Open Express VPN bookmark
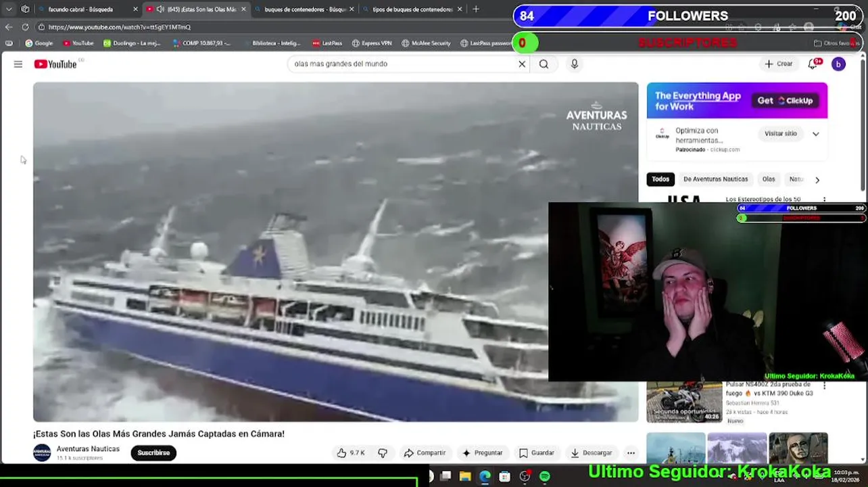Image resolution: width=868 pixels, height=487 pixels. [x=372, y=43]
